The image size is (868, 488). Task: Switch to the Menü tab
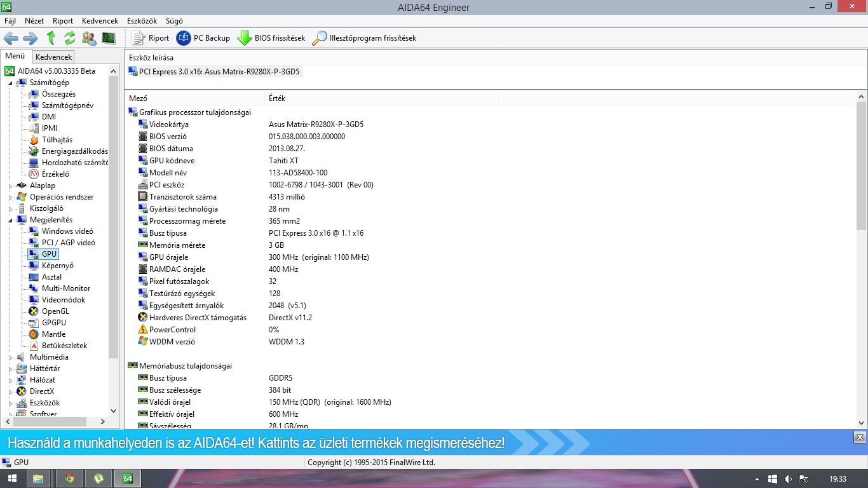click(15, 56)
